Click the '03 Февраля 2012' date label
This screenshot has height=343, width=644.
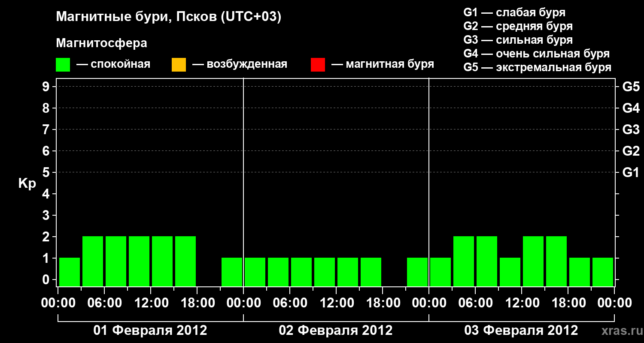pyautogui.click(x=521, y=331)
